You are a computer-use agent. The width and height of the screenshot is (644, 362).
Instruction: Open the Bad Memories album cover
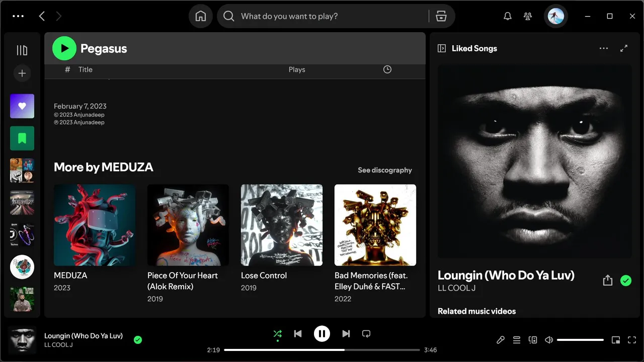coord(375,225)
